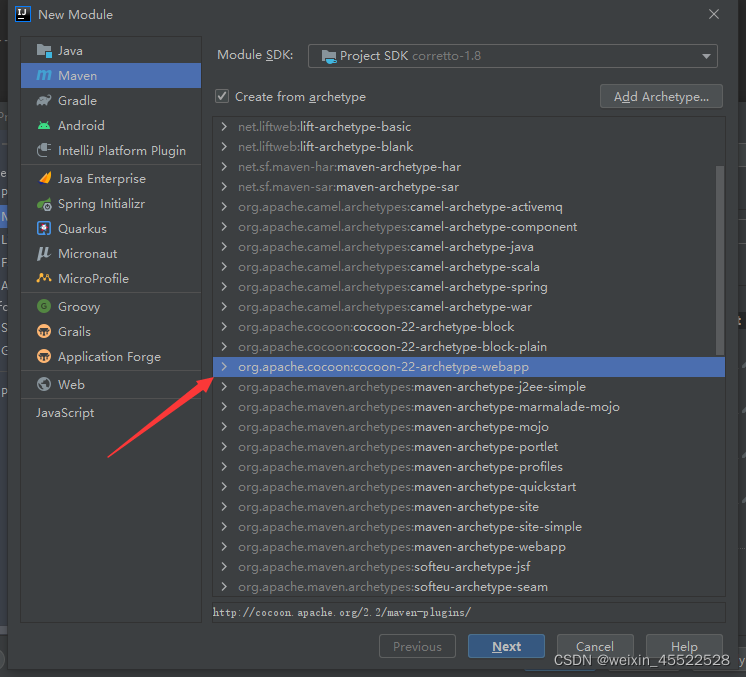The image size is (746, 677).
Task: Select softeu-archetype-jsf row
Action: (x=469, y=567)
